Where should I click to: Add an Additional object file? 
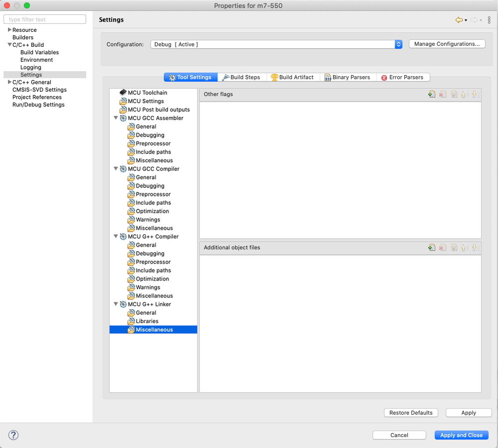pyautogui.click(x=431, y=248)
